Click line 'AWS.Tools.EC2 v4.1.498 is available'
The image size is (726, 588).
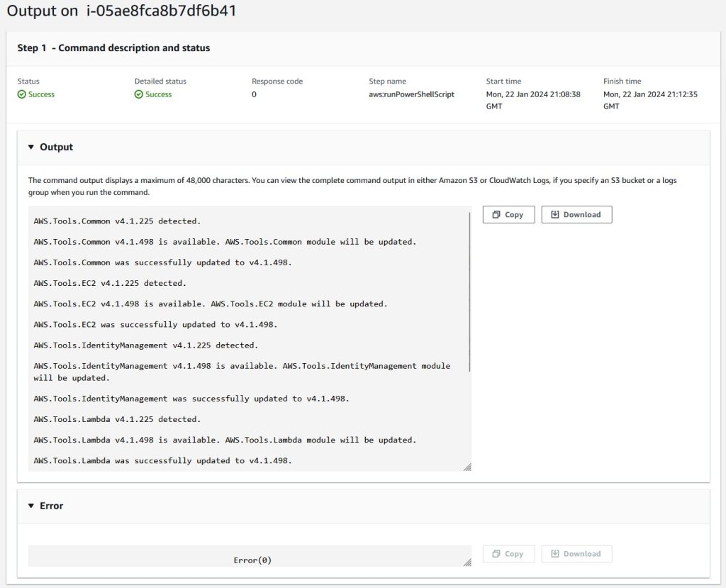pos(210,304)
